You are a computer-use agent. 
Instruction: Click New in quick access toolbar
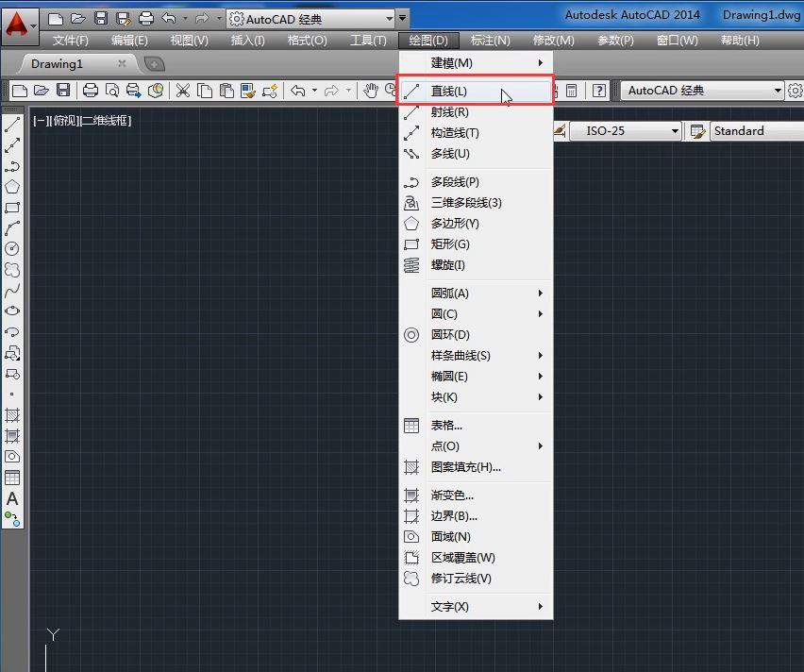[x=55, y=20]
